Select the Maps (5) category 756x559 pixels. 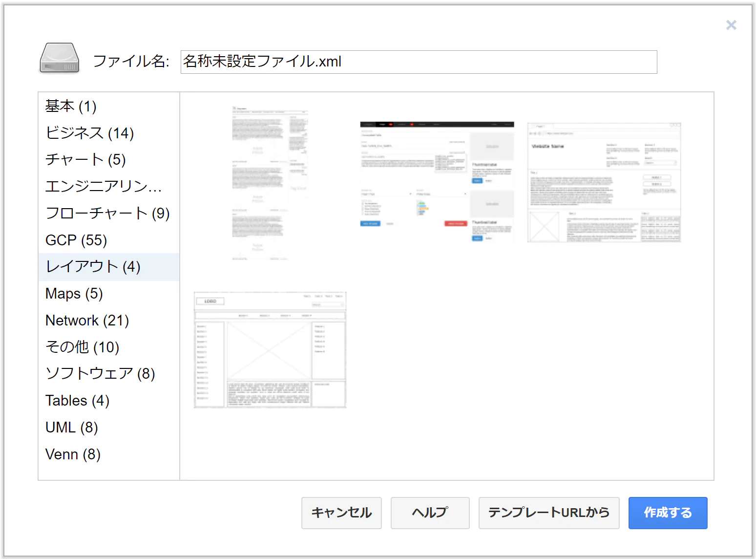tap(109, 294)
